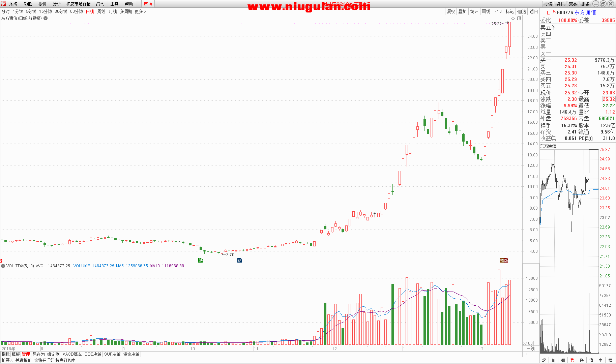Click the -自选 toolbar button
This screenshot has width=616, height=364.
522,11
